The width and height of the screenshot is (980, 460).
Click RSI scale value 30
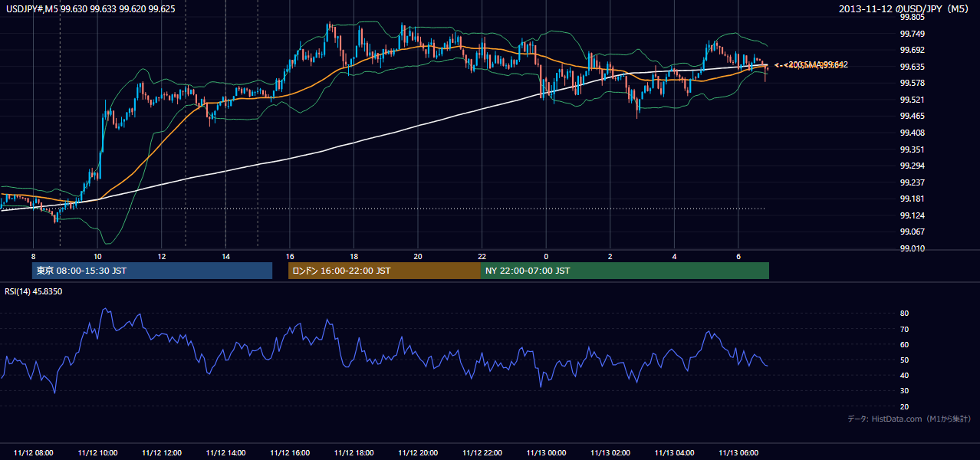[905, 391]
